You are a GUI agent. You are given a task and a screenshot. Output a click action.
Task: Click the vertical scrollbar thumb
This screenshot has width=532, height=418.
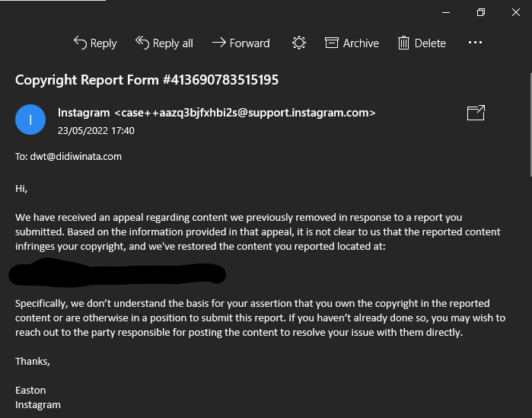[530, 125]
